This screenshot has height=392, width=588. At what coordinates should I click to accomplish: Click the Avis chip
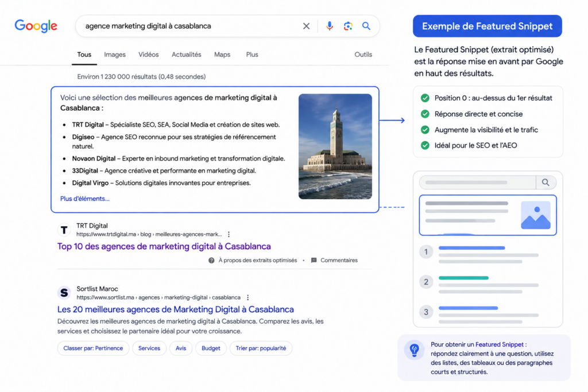(x=181, y=348)
